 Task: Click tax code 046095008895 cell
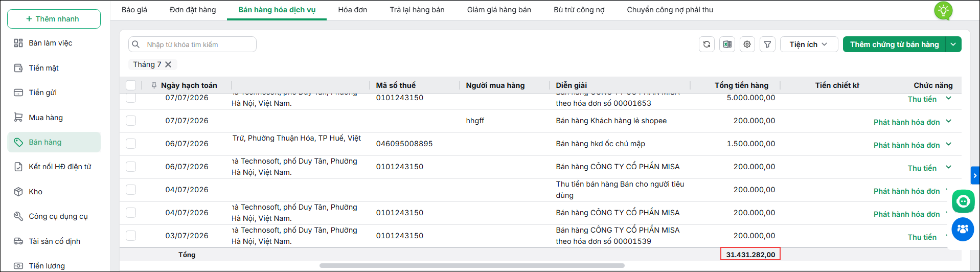click(404, 144)
